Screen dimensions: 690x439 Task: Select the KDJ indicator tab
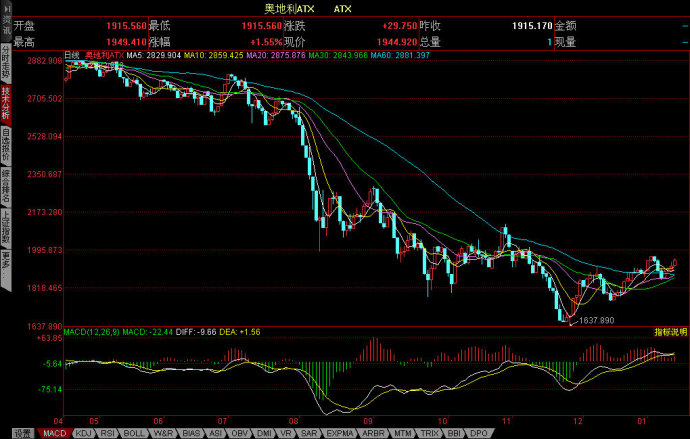tap(84, 433)
